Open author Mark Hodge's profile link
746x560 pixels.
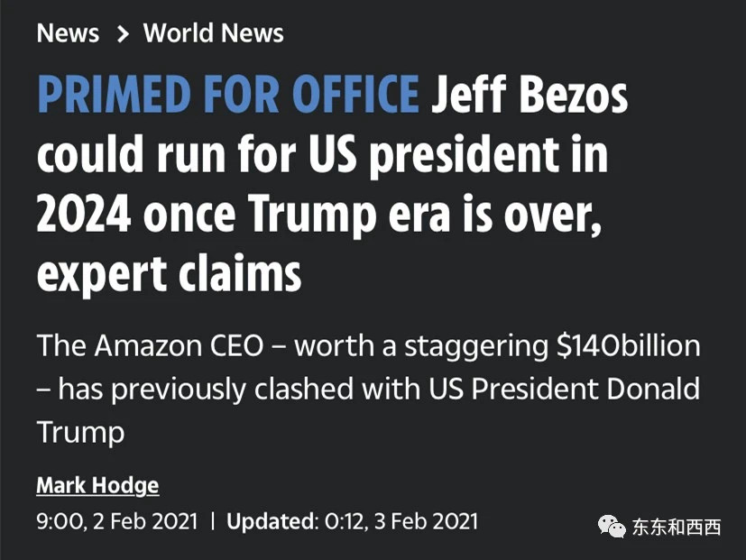point(97,486)
